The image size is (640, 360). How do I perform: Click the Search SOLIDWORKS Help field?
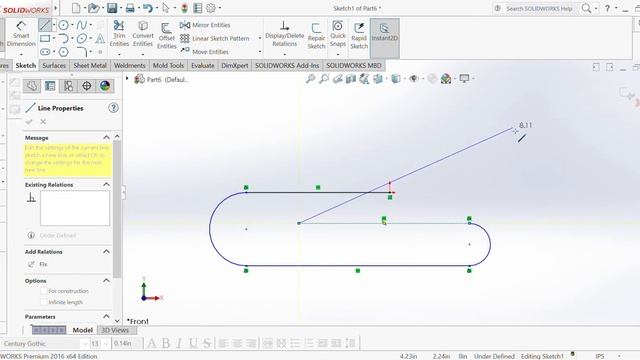pyautogui.click(x=539, y=8)
